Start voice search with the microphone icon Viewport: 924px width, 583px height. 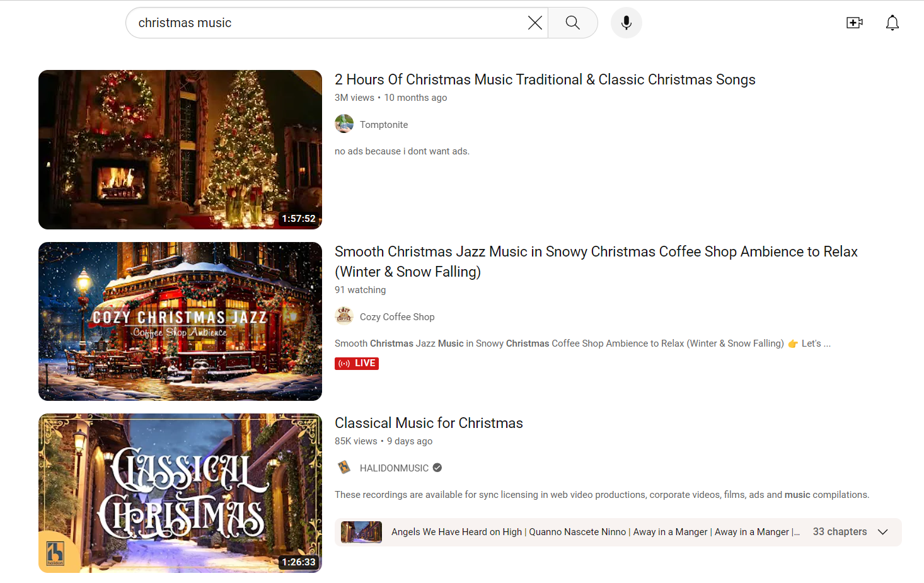click(626, 23)
